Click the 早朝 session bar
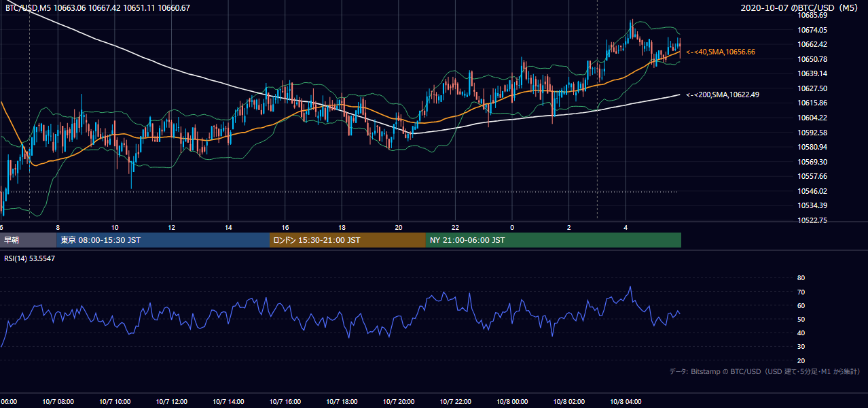Image resolution: width=868 pixels, height=408 pixels. tap(28, 240)
